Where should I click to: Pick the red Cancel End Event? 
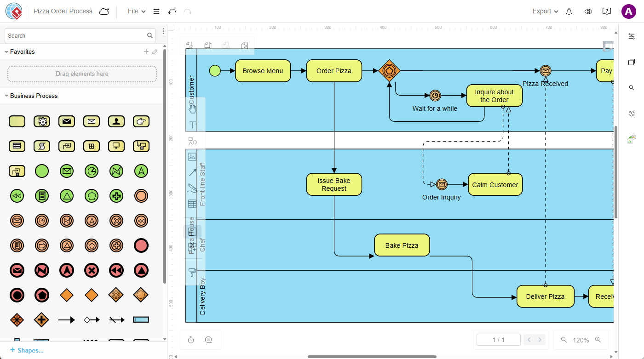tap(92, 270)
